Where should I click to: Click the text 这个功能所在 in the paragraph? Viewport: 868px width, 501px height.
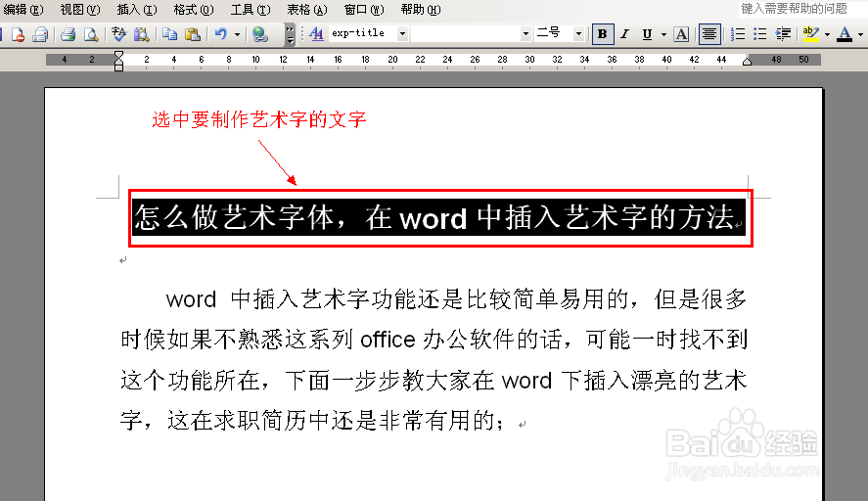pyautogui.click(x=190, y=381)
